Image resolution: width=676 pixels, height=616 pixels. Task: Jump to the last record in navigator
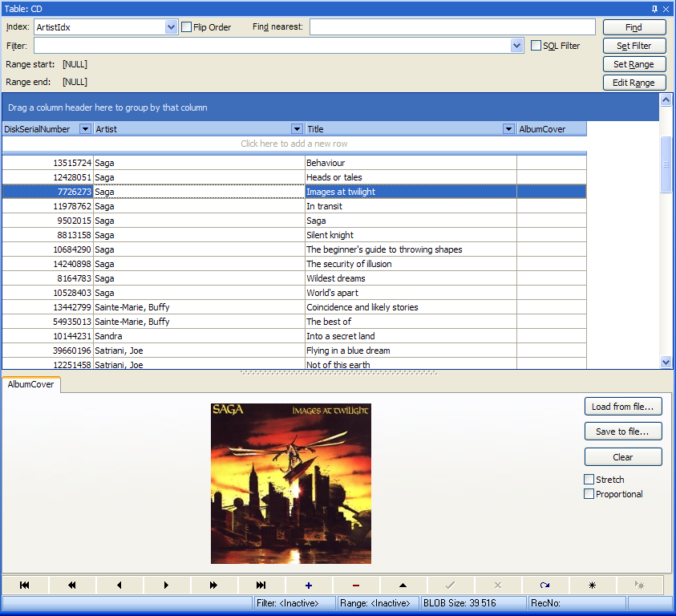[261, 586]
